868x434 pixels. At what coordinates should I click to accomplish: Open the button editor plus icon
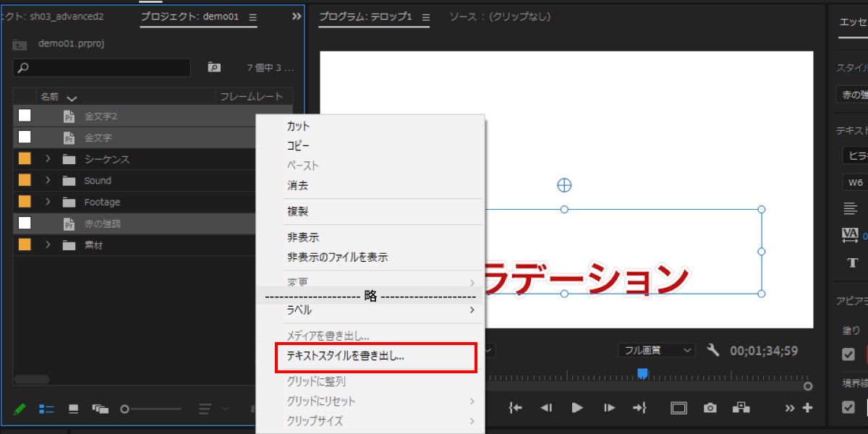807,408
